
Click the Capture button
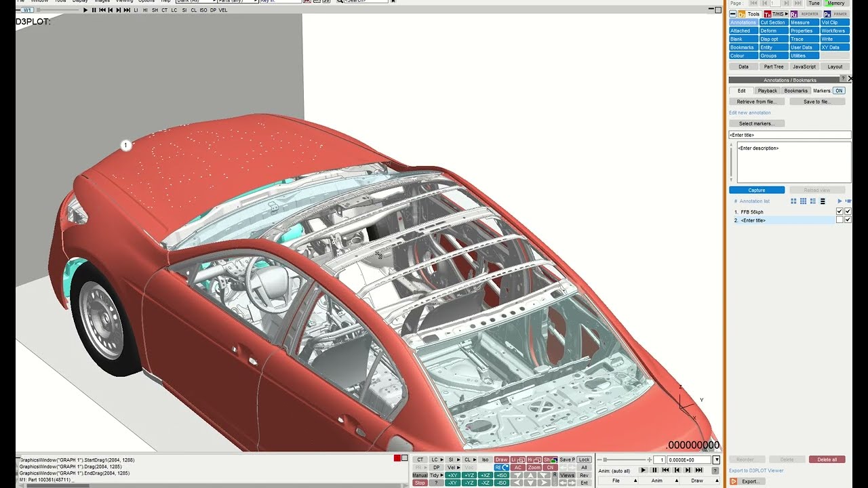(757, 190)
